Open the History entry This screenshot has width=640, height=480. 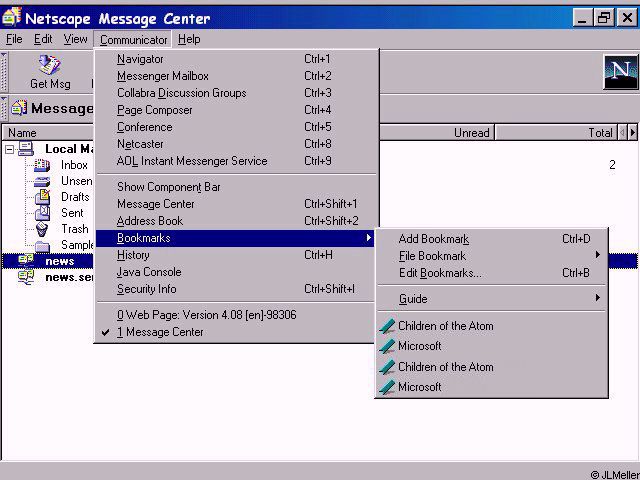tap(236, 255)
